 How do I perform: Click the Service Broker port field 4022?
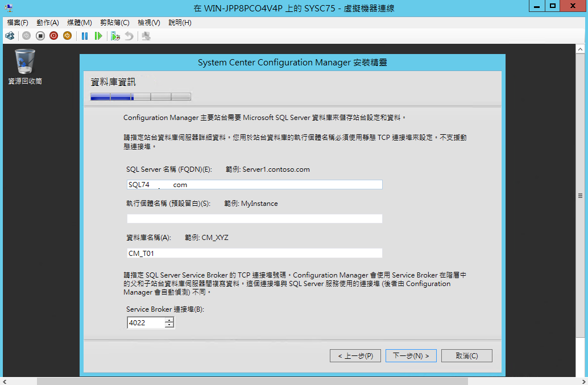coord(146,323)
